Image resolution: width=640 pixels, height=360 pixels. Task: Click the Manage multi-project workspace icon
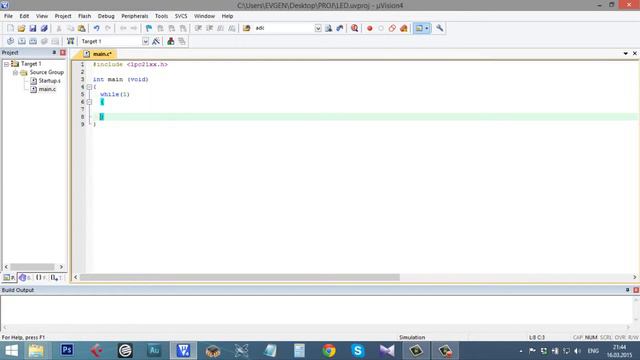pyautogui.click(x=182, y=41)
